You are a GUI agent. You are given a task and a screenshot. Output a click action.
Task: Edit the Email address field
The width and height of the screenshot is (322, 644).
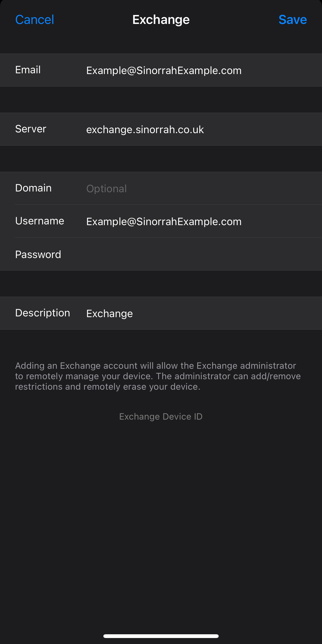[x=164, y=71]
